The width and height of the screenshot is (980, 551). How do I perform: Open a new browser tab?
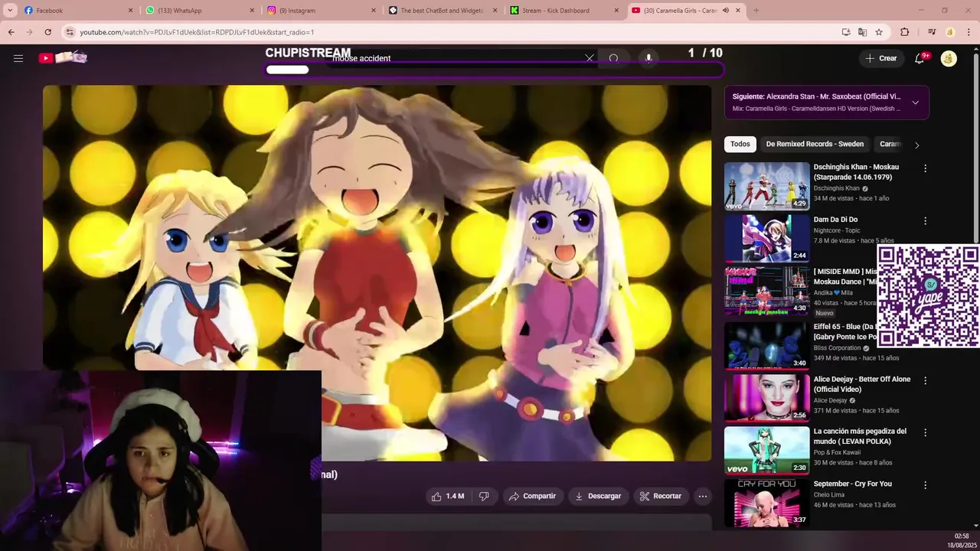(x=756, y=11)
